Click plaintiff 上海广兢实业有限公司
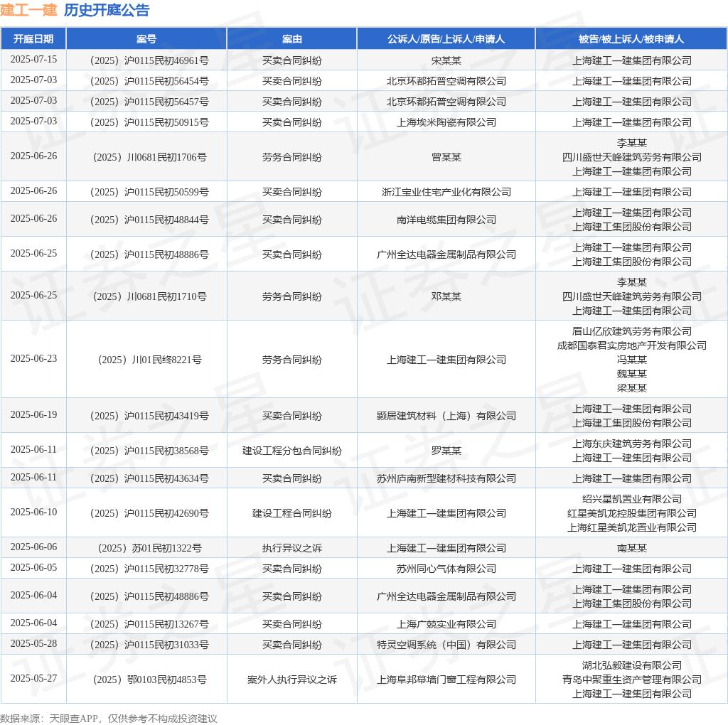This screenshot has width=728, height=725. pos(446,624)
